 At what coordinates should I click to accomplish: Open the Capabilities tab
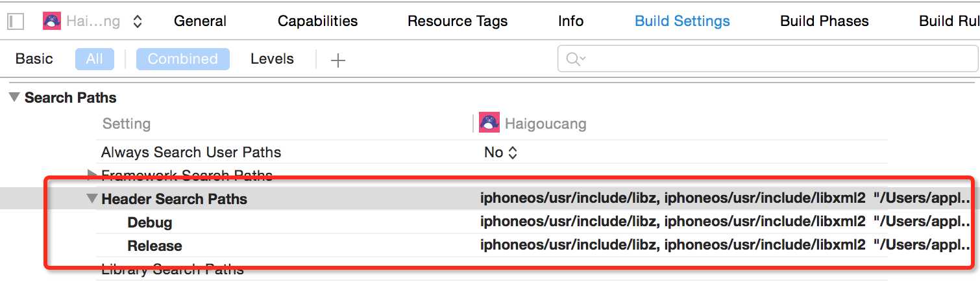pyautogui.click(x=317, y=21)
